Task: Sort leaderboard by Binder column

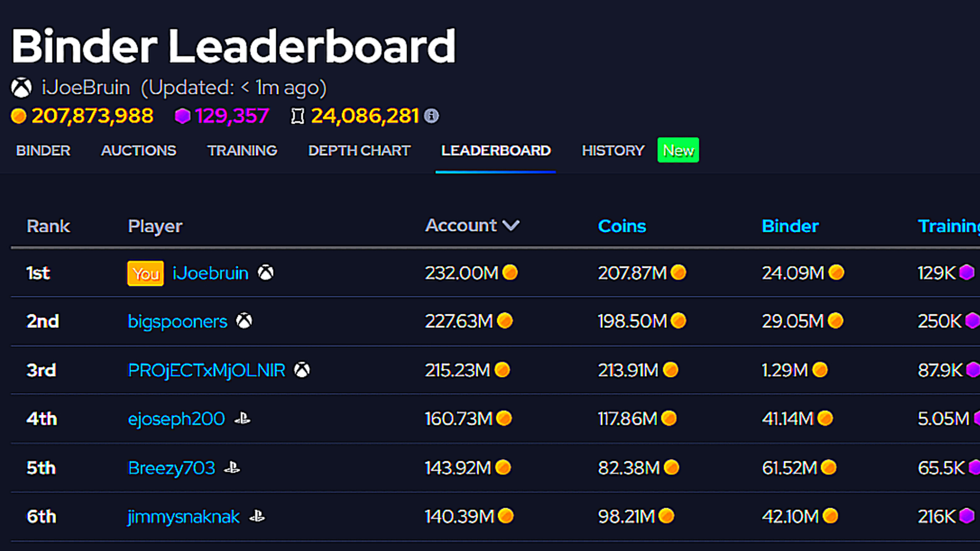Action: click(x=790, y=226)
